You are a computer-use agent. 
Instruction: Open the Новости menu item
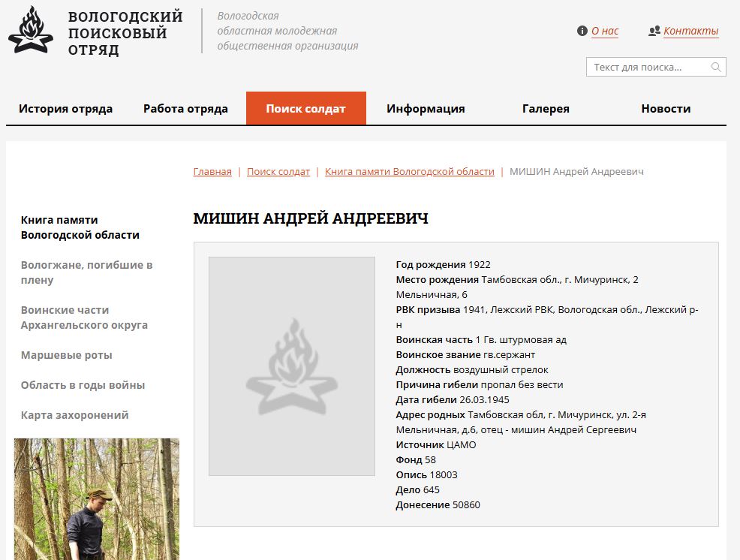(666, 109)
